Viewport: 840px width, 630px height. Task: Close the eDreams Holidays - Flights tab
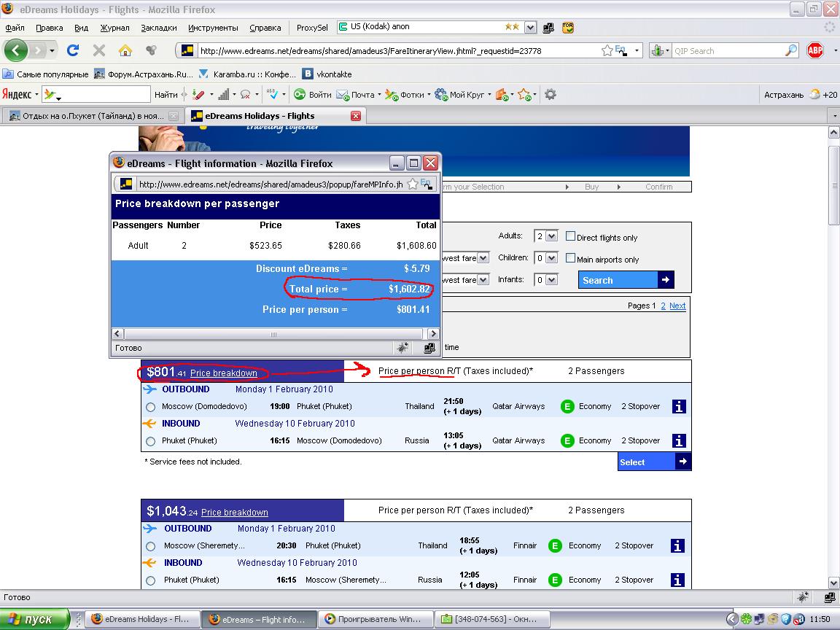pos(356,116)
